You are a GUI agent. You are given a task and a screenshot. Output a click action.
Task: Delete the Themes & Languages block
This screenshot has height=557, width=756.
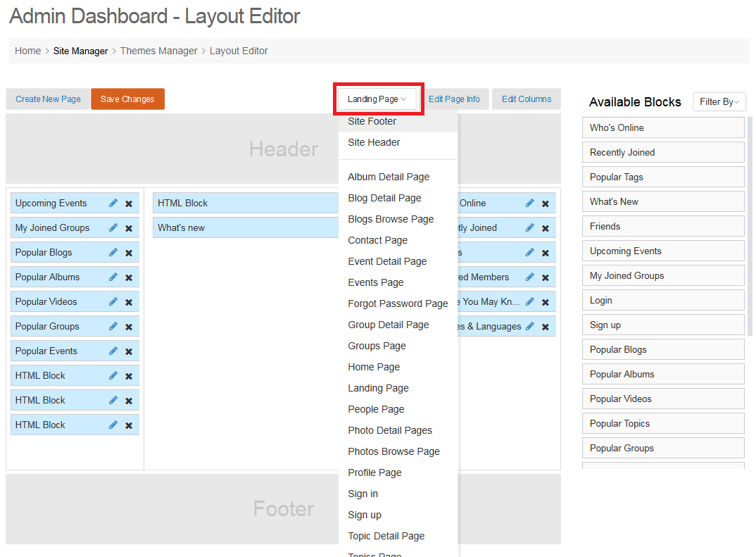pos(546,327)
